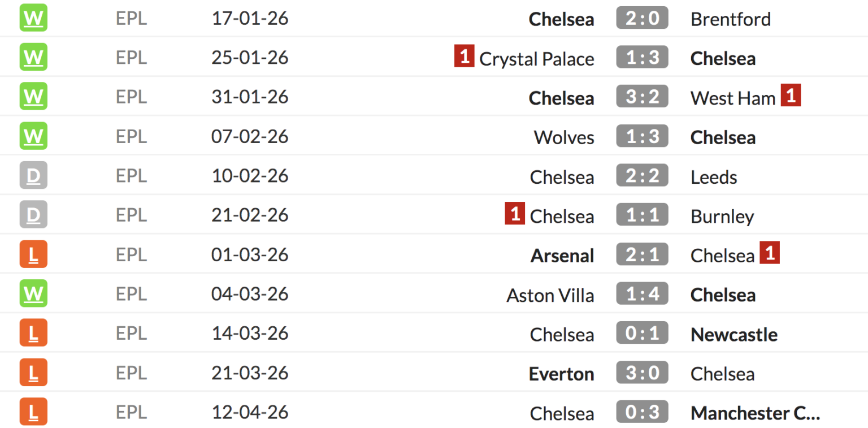Click the red card marker beside Chelsea at Arsenal
Viewport: 868px width, 428px height.
pyautogui.click(x=770, y=253)
